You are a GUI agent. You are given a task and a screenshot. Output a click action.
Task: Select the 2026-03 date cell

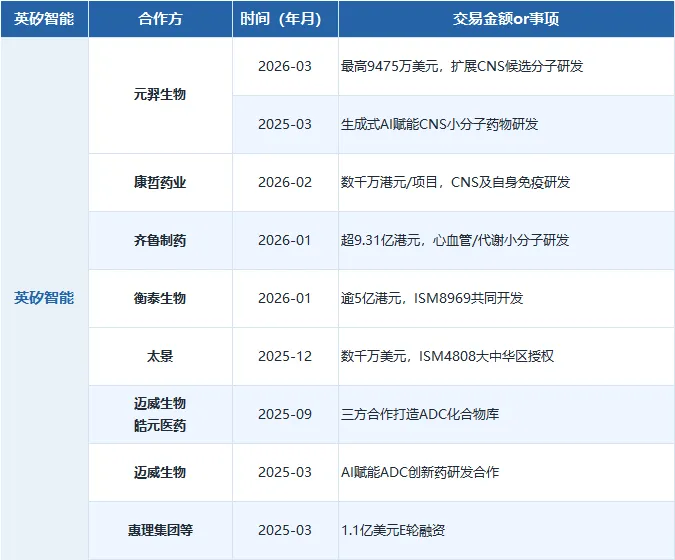285,66
